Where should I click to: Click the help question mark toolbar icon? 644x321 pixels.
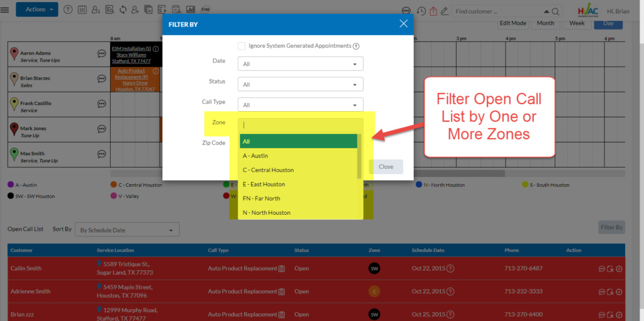[68, 9]
